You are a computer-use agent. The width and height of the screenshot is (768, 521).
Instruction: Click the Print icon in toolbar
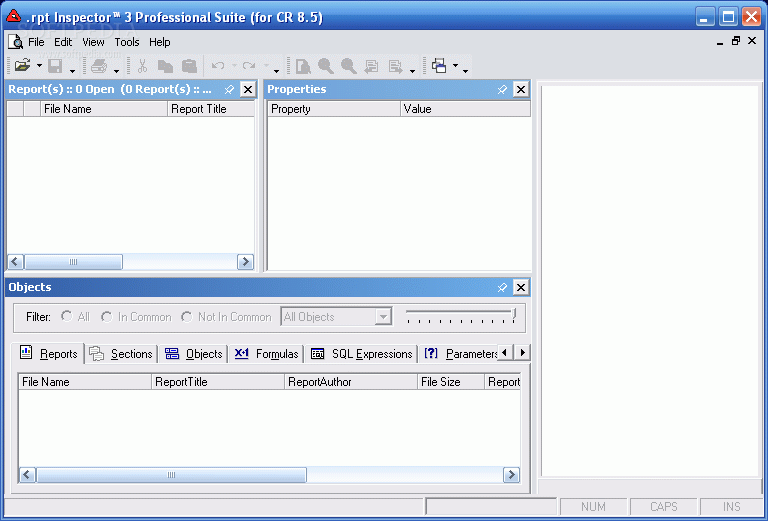point(99,66)
